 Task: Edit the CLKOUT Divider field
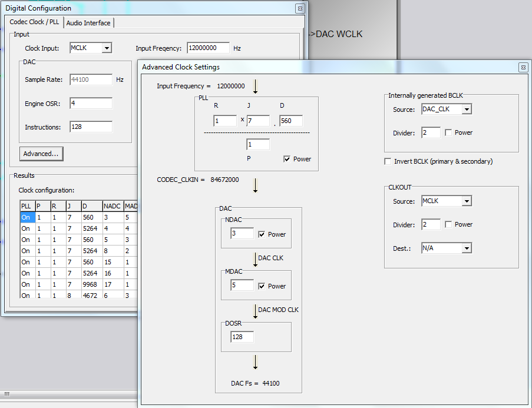pyautogui.click(x=431, y=224)
